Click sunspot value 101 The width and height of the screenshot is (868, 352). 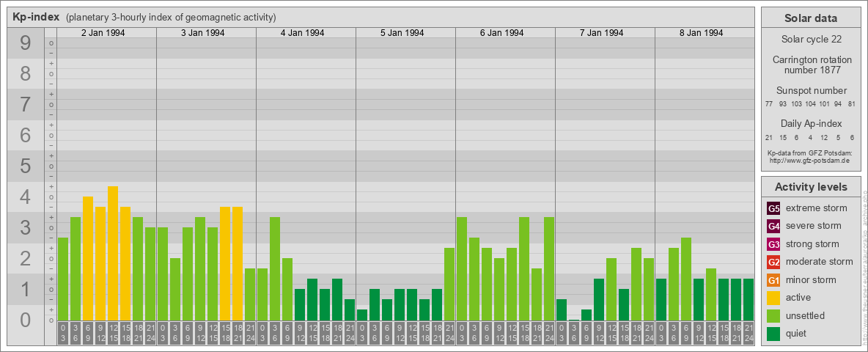coord(824,104)
